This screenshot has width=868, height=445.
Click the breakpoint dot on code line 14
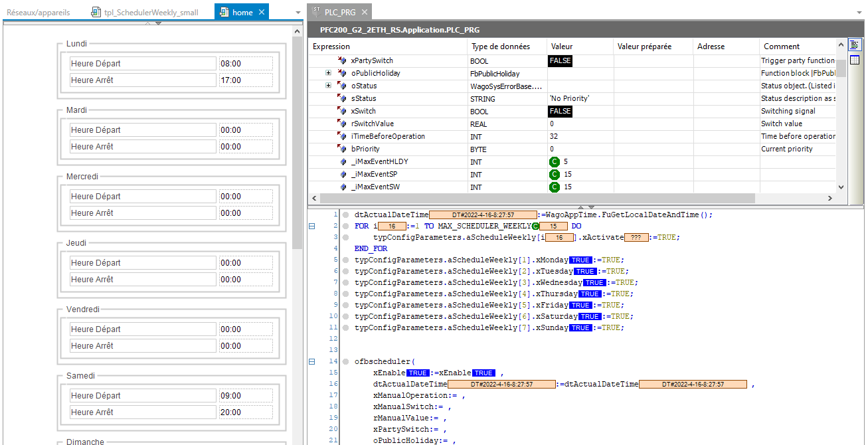point(346,361)
